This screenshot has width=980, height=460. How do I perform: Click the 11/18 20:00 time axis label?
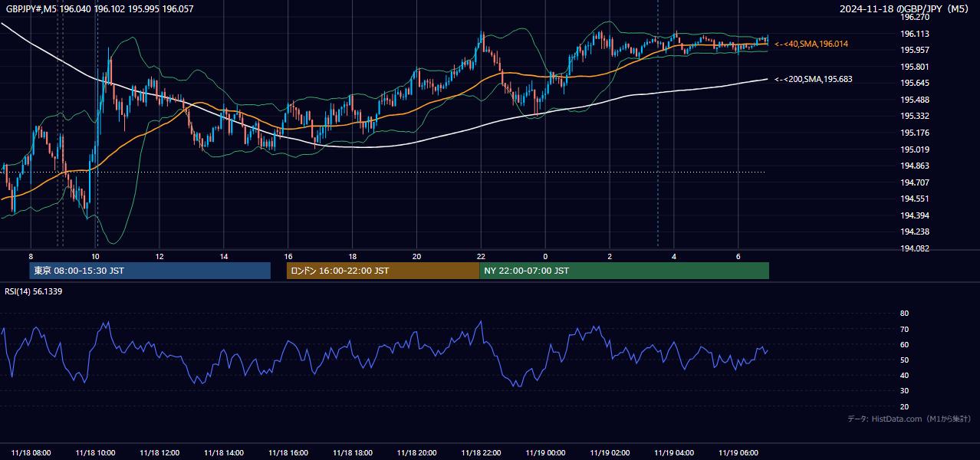[x=417, y=452]
